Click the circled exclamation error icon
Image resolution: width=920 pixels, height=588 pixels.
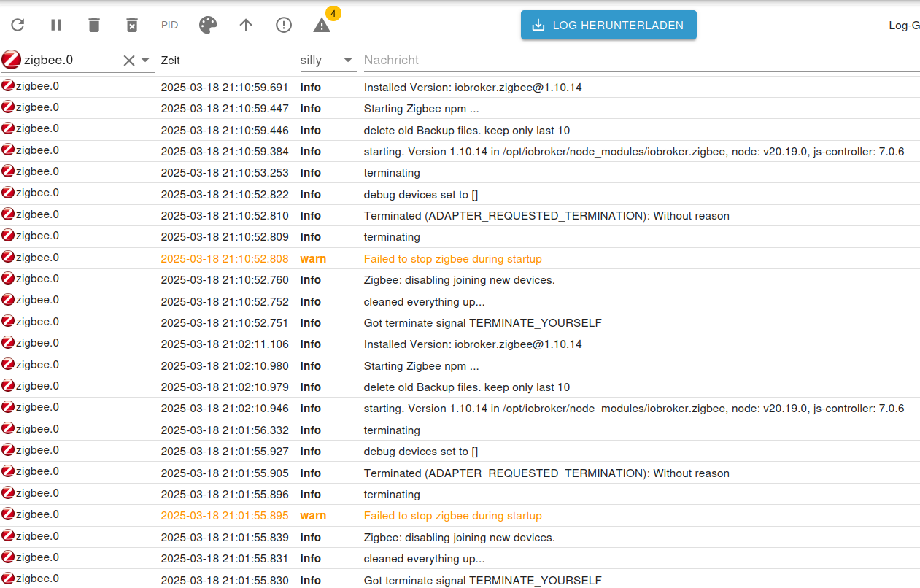tap(284, 25)
